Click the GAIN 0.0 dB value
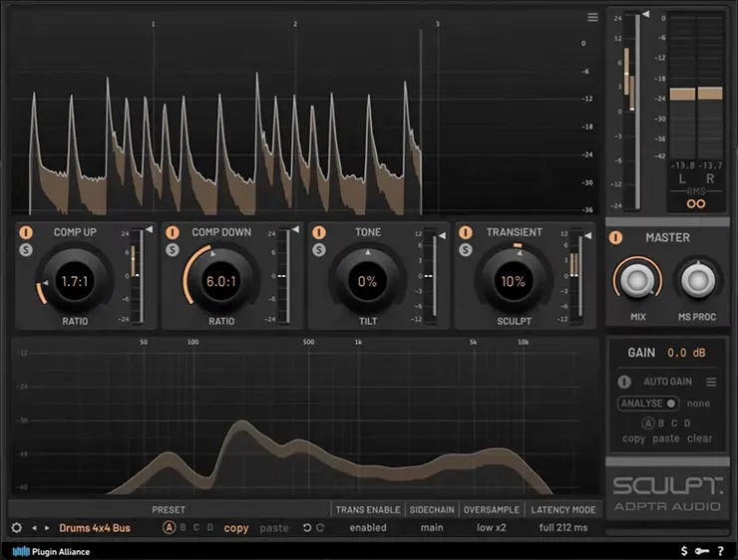The width and height of the screenshot is (738, 560). coord(686,353)
